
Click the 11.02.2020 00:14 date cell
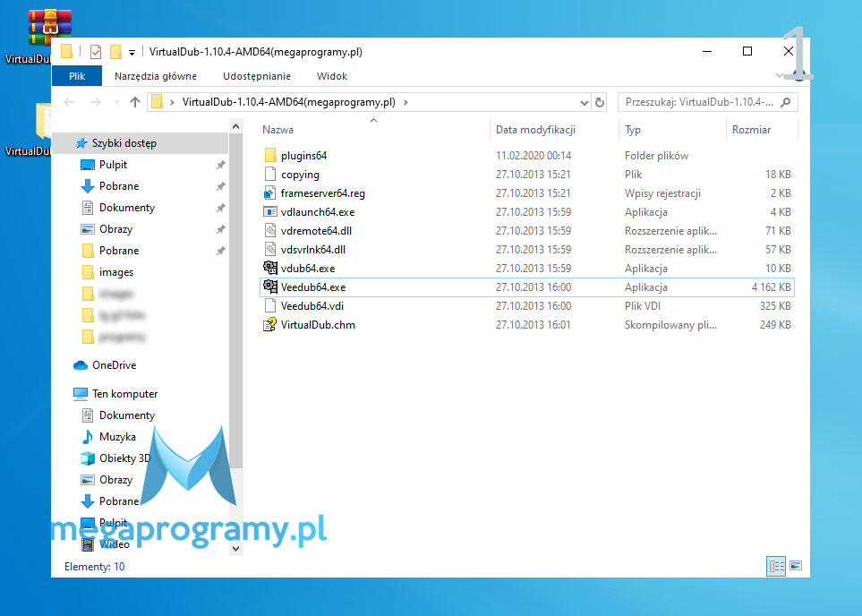click(x=533, y=156)
